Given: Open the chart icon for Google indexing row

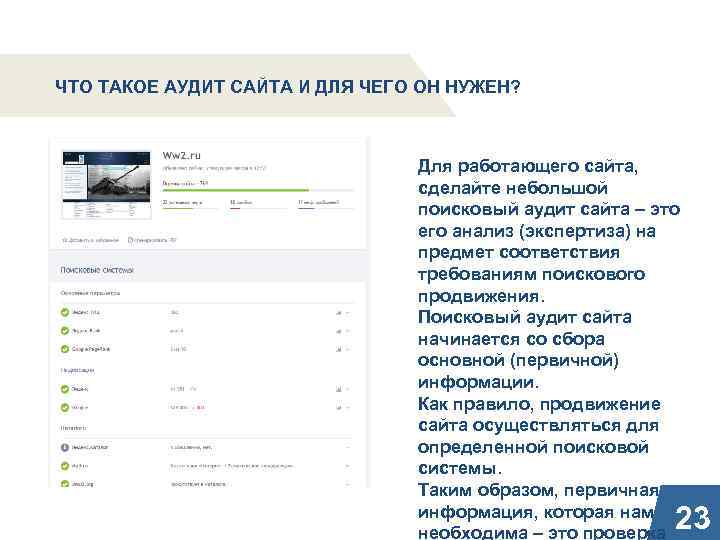Looking at the screenshot, I should coord(338,408).
